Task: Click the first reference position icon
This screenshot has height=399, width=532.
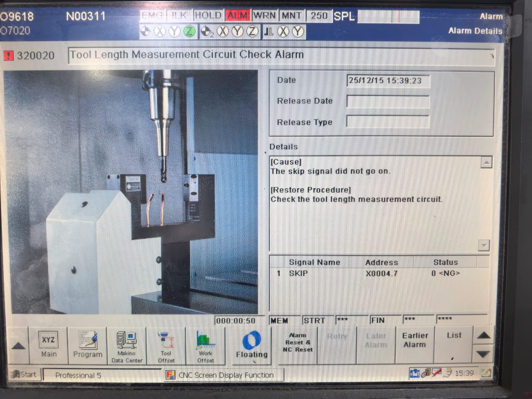Action: [x=145, y=32]
